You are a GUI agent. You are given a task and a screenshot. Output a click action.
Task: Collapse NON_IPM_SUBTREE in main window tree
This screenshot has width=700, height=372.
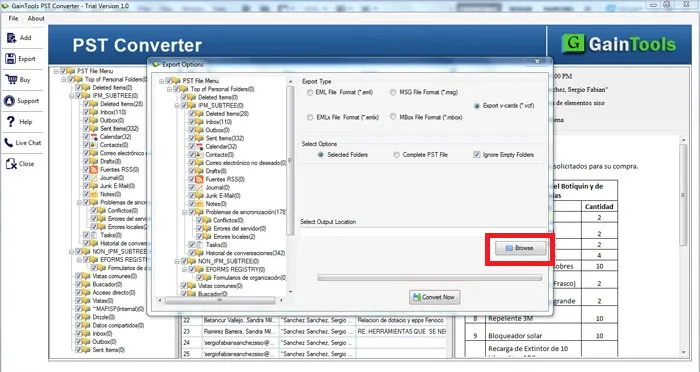click(71, 251)
